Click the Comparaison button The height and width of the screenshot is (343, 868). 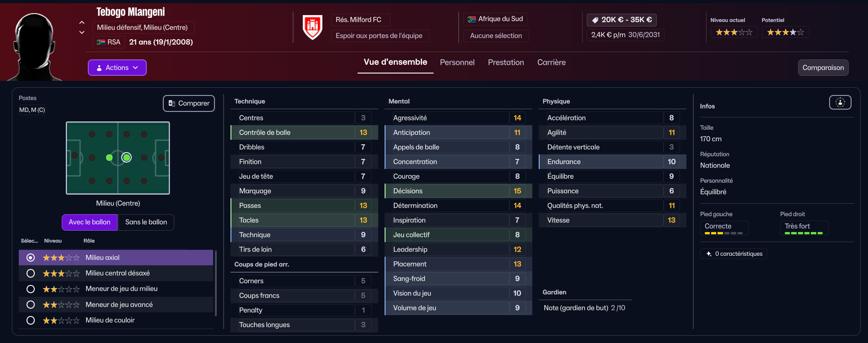point(823,68)
